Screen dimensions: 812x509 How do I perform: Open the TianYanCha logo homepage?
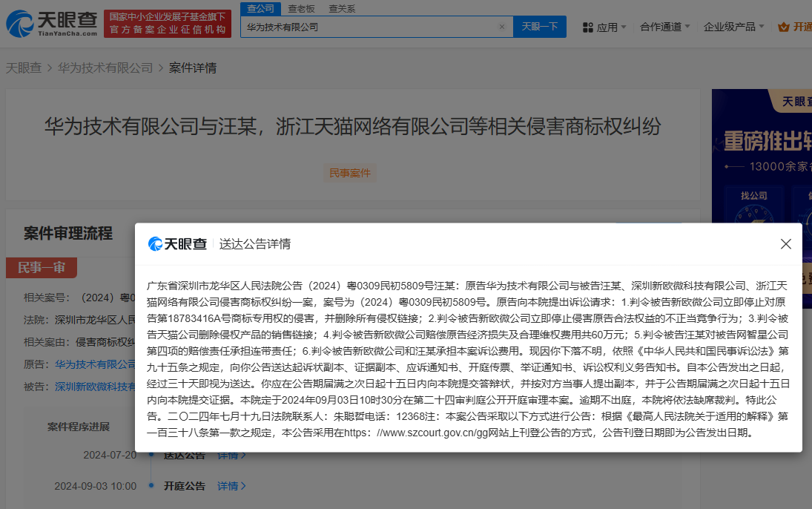coord(52,24)
